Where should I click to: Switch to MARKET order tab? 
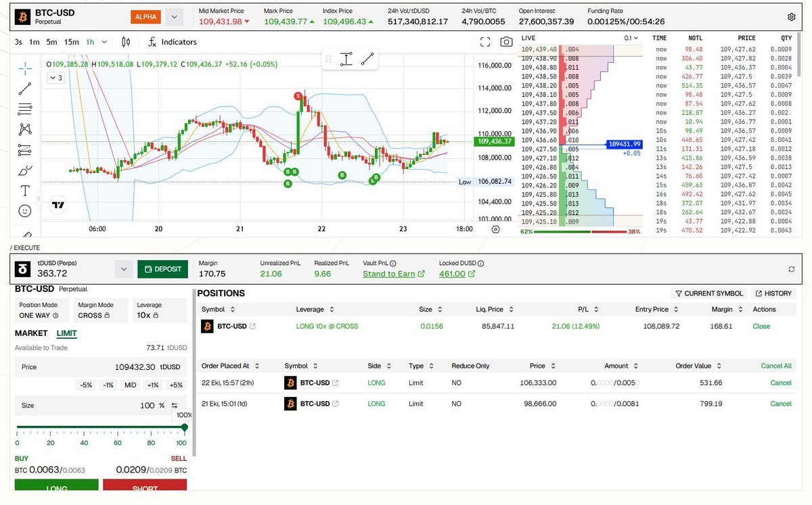click(31, 333)
